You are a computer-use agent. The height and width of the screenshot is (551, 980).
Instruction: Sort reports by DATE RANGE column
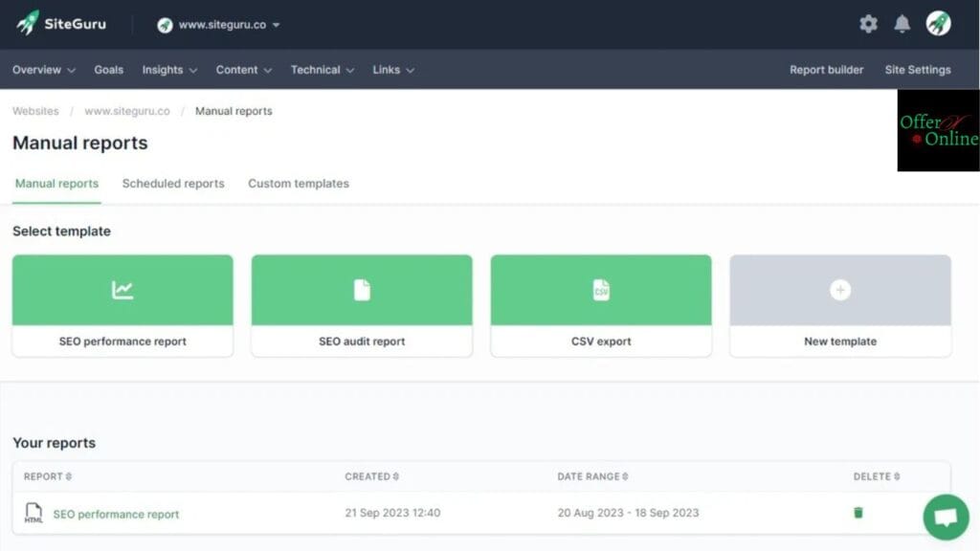(592, 476)
